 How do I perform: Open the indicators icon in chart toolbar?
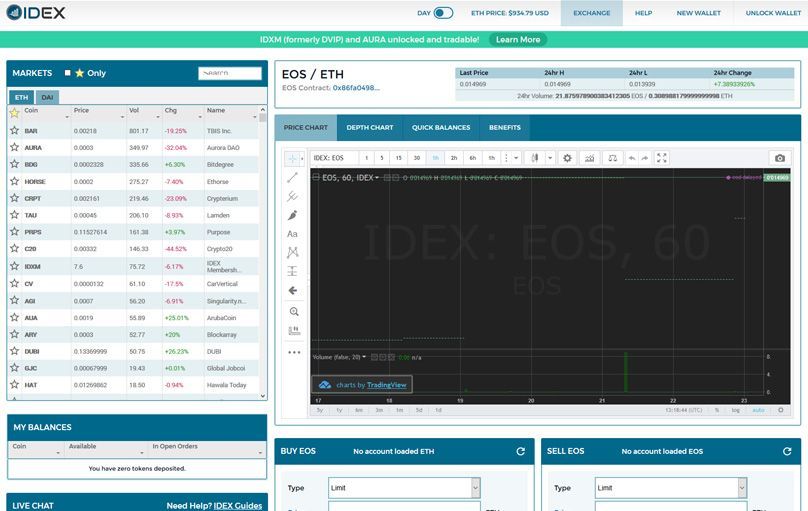590,158
